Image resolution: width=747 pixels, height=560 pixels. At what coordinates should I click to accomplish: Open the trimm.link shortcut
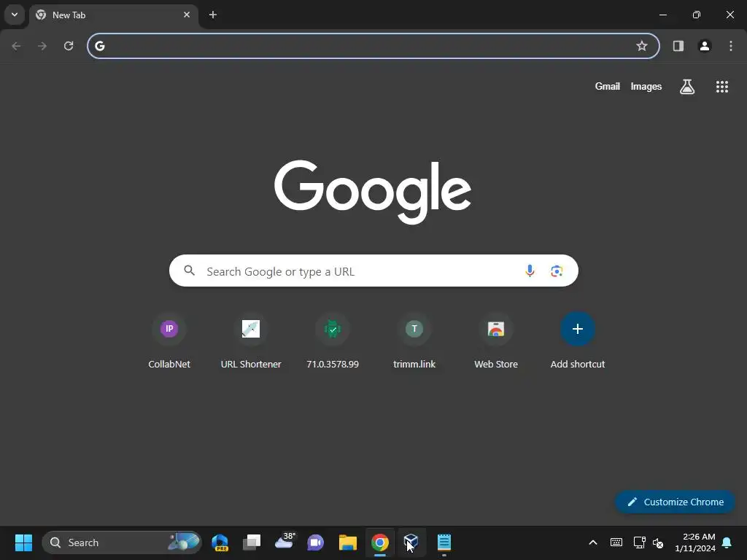414,341
